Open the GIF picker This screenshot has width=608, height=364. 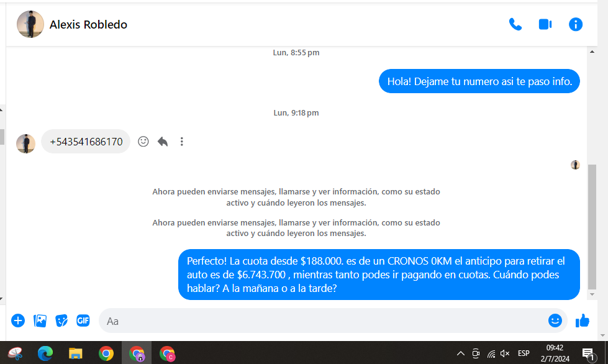pos(83,321)
